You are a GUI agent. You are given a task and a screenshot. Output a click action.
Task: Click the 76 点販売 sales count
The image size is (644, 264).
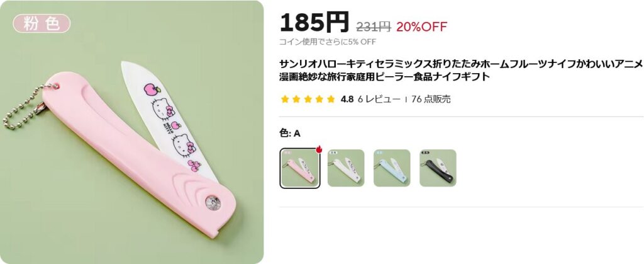(431, 99)
